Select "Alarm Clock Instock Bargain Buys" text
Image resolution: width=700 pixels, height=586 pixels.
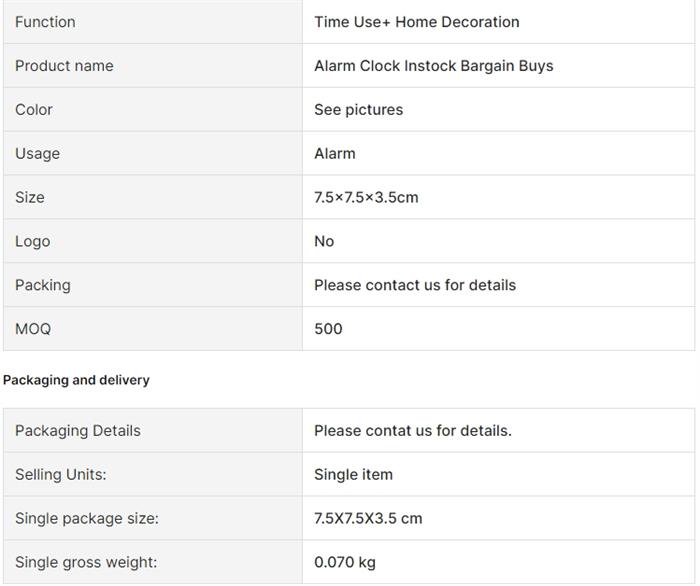[433, 66]
